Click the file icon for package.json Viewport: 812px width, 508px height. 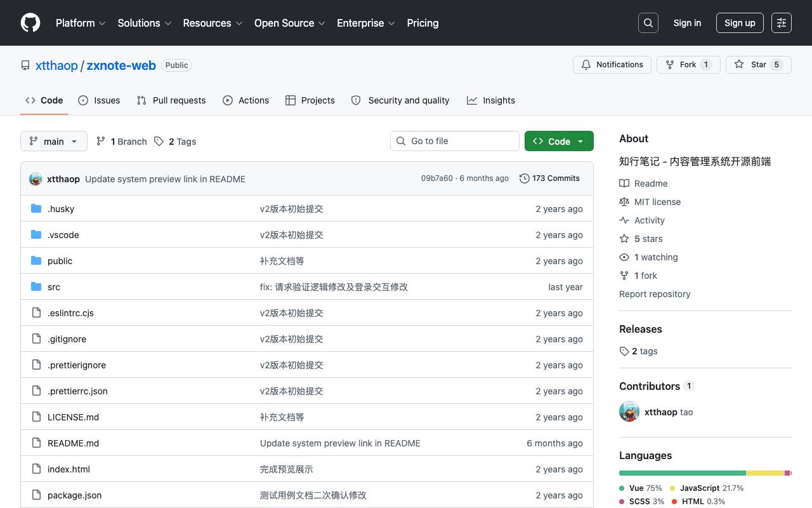(x=36, y=495)
